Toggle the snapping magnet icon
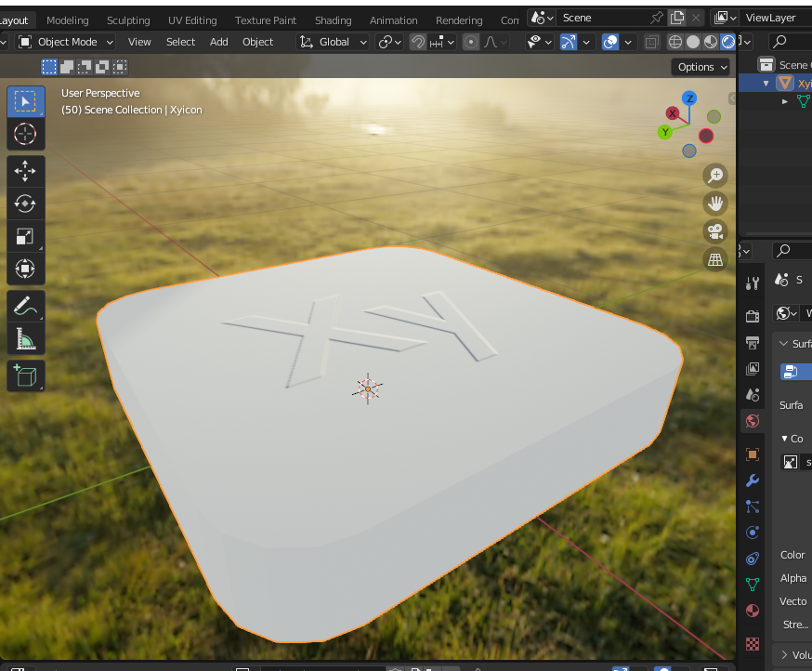 (418, 41)
